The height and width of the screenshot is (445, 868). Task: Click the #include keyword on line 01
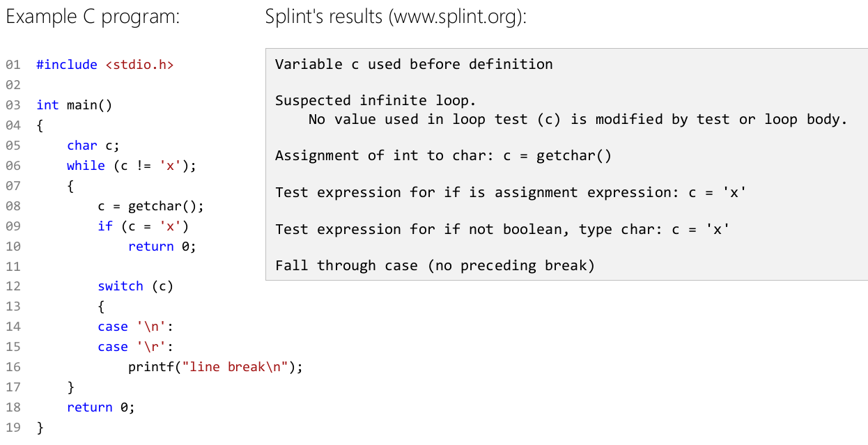(x=67, y=65)
